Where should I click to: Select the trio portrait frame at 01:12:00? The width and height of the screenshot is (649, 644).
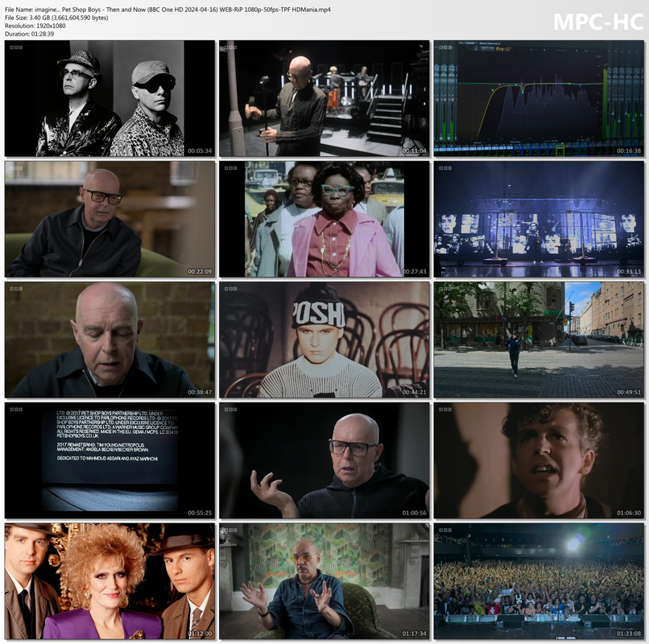point(110,581)
